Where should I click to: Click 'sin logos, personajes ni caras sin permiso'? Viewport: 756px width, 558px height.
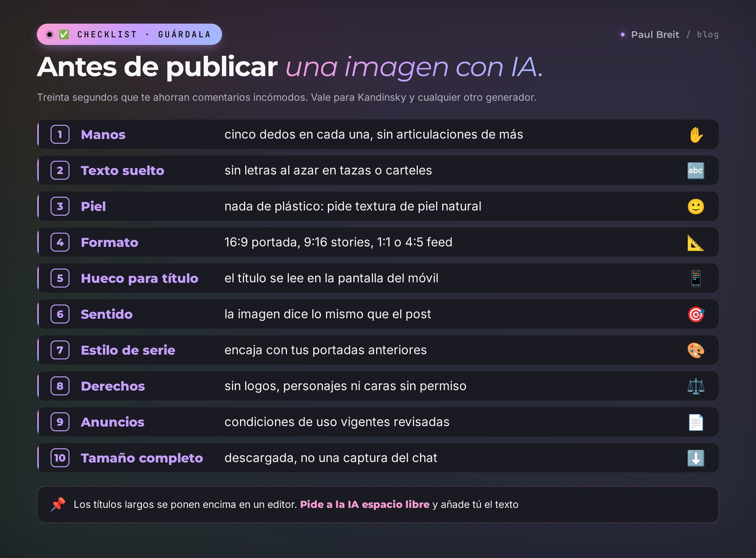345,386
